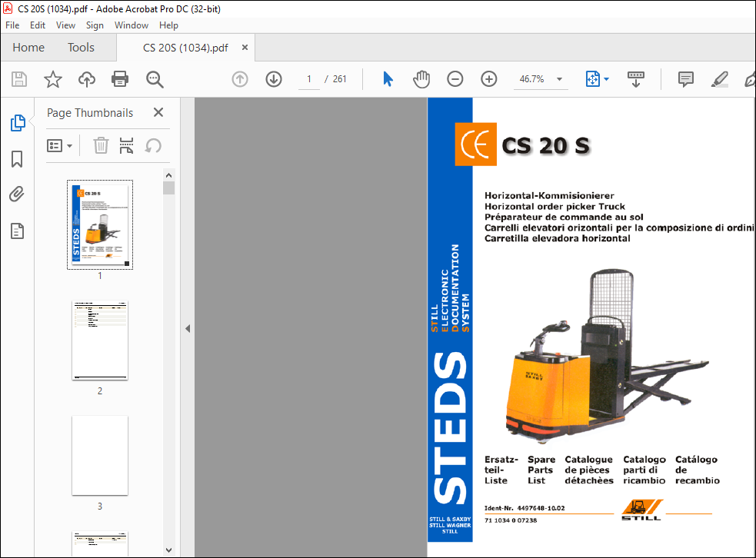Open the File menu
This screenshot has height=558, width=756.
(12, 25)
